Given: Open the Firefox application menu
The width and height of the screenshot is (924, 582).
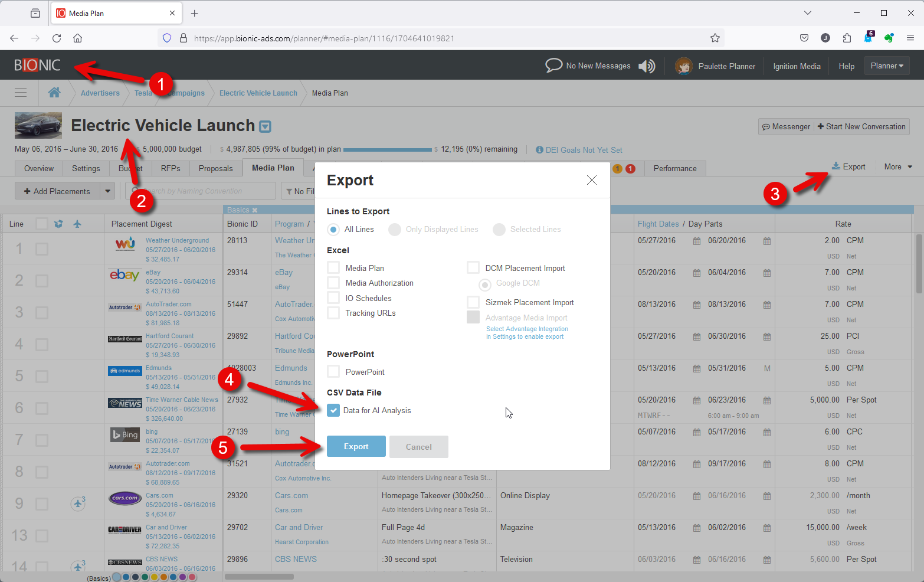Looking at the screenshot, I should click(x=910, y=38).
